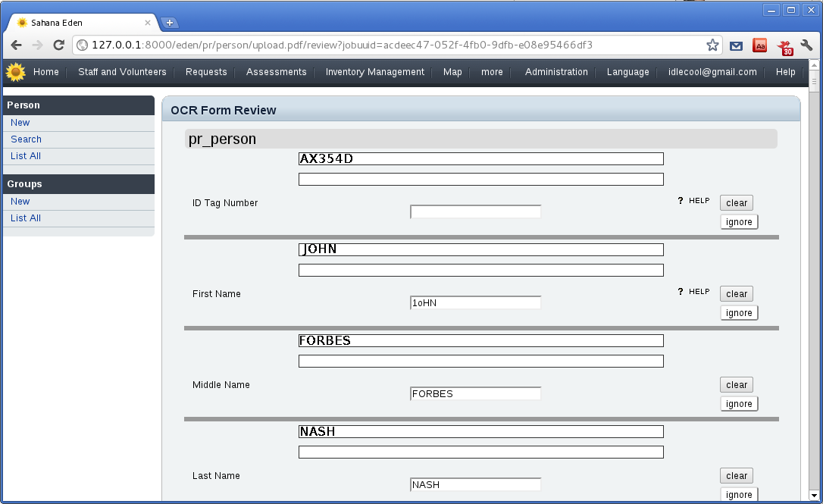This screenshot has width=823, height=504.
Task: Show help for ID Tag Number
Action: (x=693, y=201)
